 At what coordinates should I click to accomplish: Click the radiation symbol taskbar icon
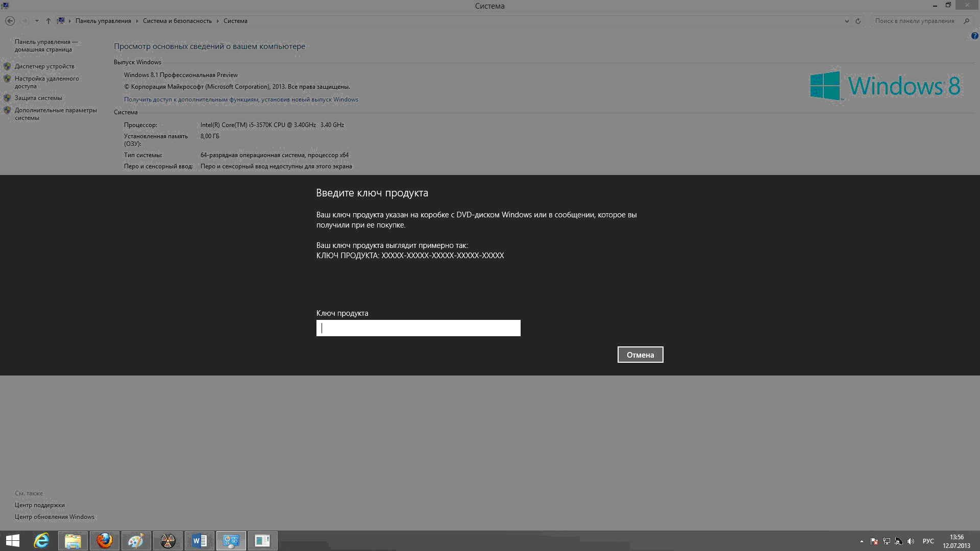(x=167, y=541)
